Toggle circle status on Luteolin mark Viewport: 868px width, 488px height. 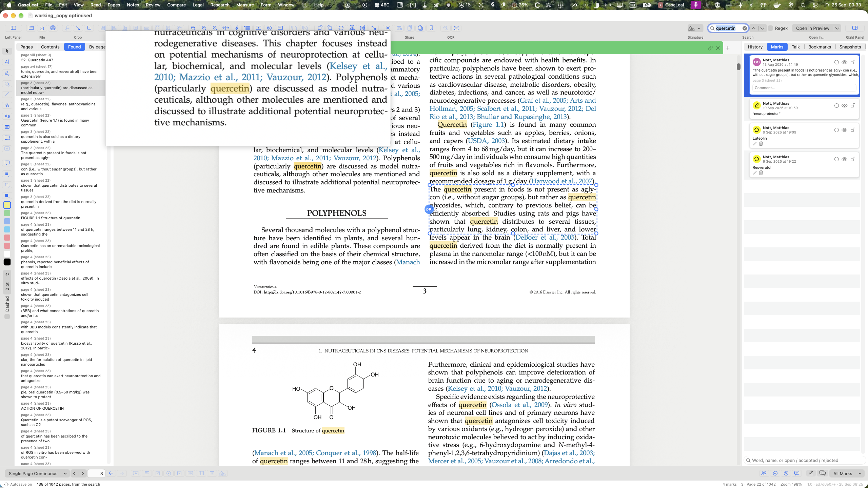point(836,130)
